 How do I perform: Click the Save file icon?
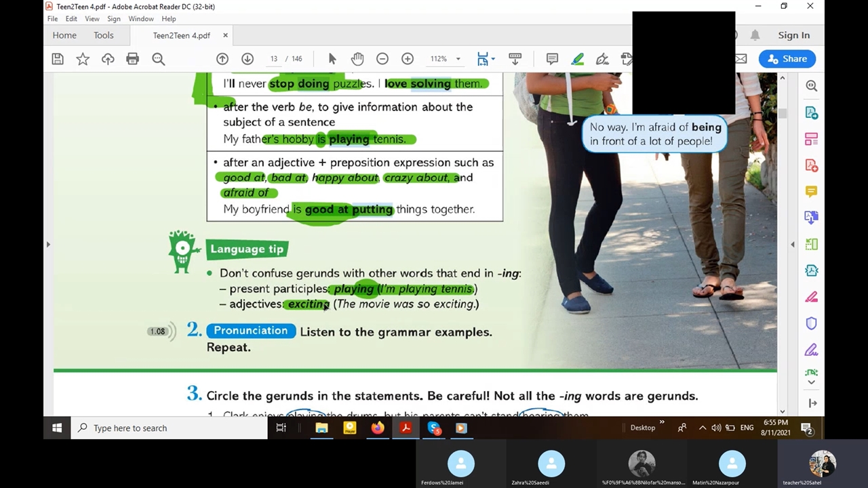point(58,59)
